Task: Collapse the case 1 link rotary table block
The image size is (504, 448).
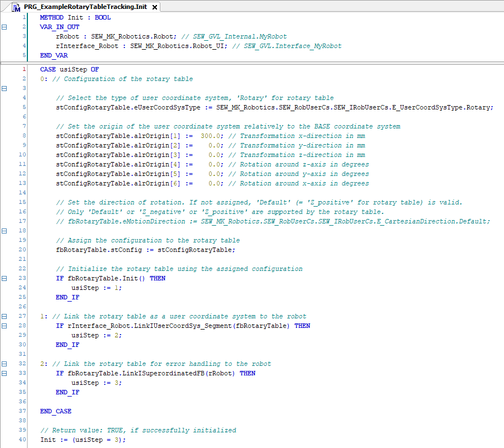Action: (x=4, y=316)
